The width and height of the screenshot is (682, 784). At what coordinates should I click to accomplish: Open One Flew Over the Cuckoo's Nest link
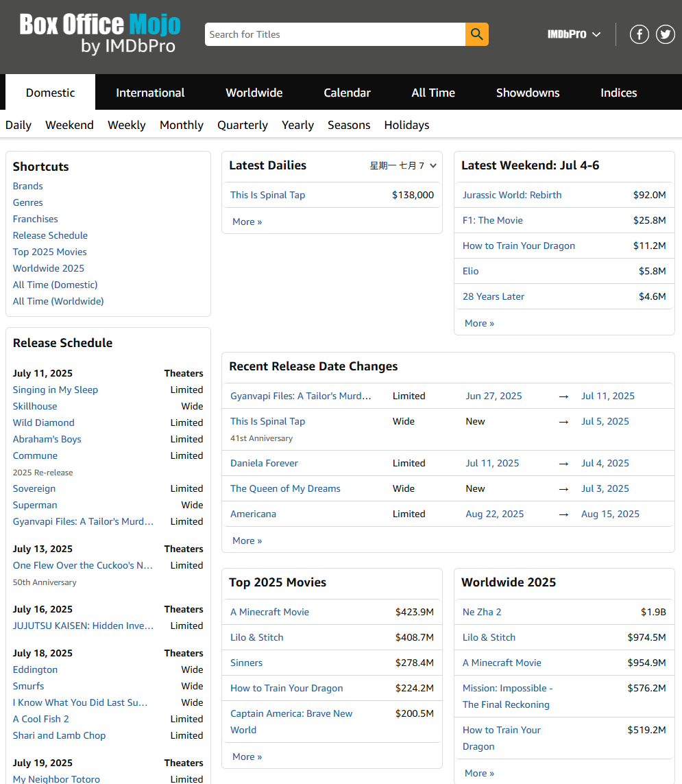point(82,565)
